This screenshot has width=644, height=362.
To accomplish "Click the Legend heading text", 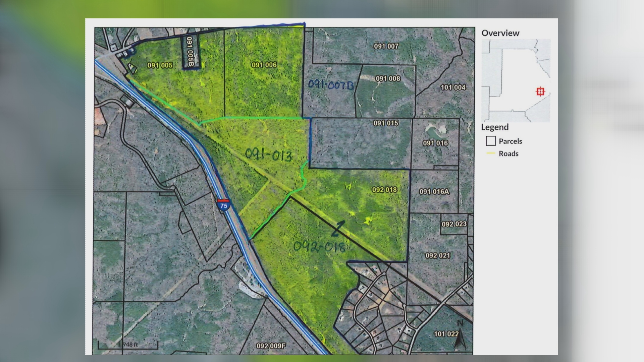I will [x=495, y=127].
